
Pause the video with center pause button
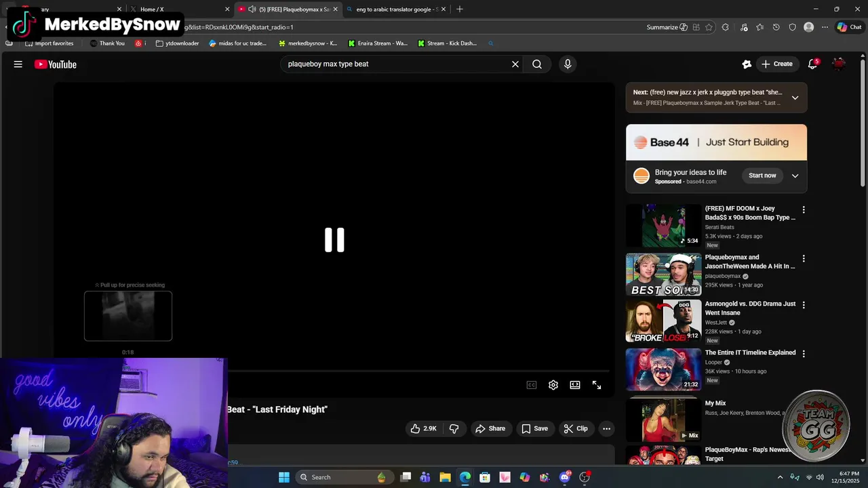tap(334, 240)
